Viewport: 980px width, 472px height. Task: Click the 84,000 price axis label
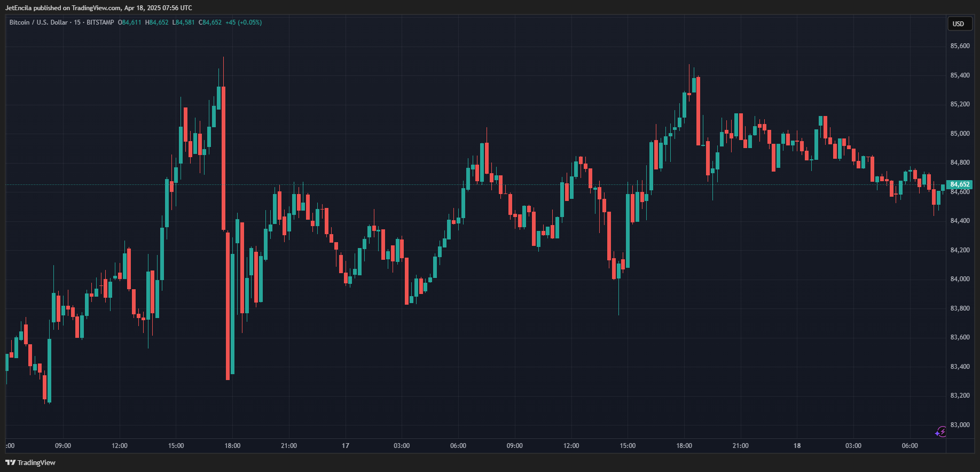[960, 279]
